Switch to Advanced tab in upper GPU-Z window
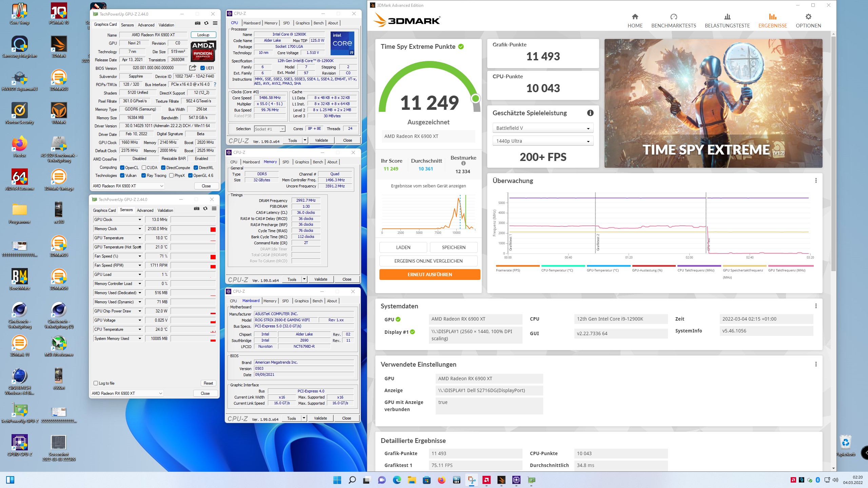 [x=146, y=25]
